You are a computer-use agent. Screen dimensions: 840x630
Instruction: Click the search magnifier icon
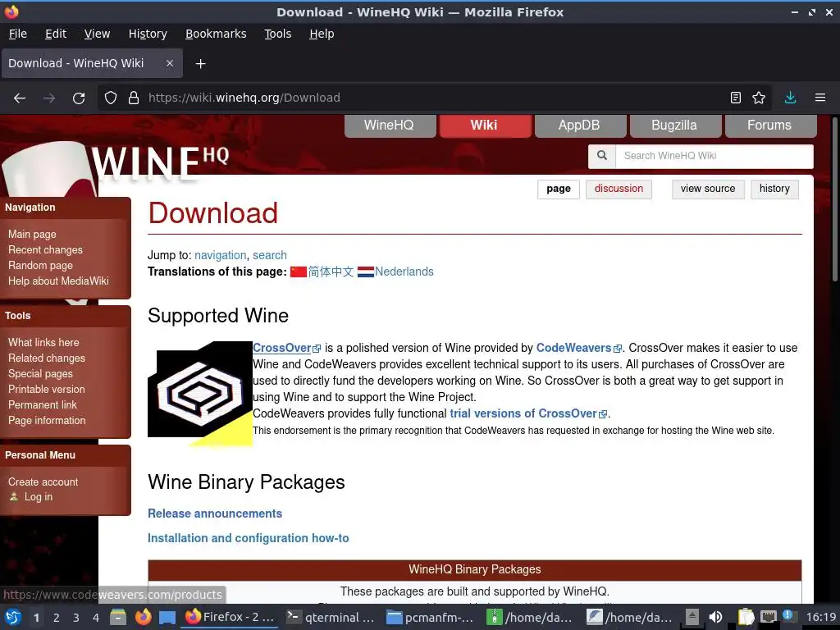click(x=602, y=155)
